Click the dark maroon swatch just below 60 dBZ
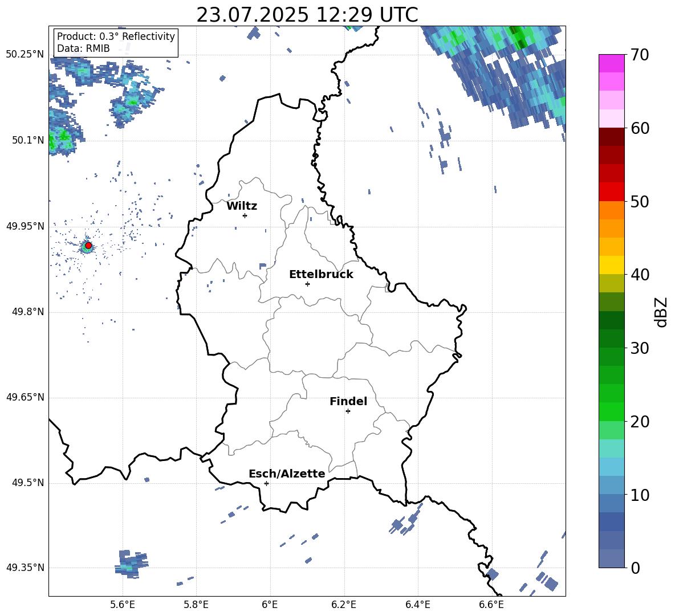 [x=611, y=137]
